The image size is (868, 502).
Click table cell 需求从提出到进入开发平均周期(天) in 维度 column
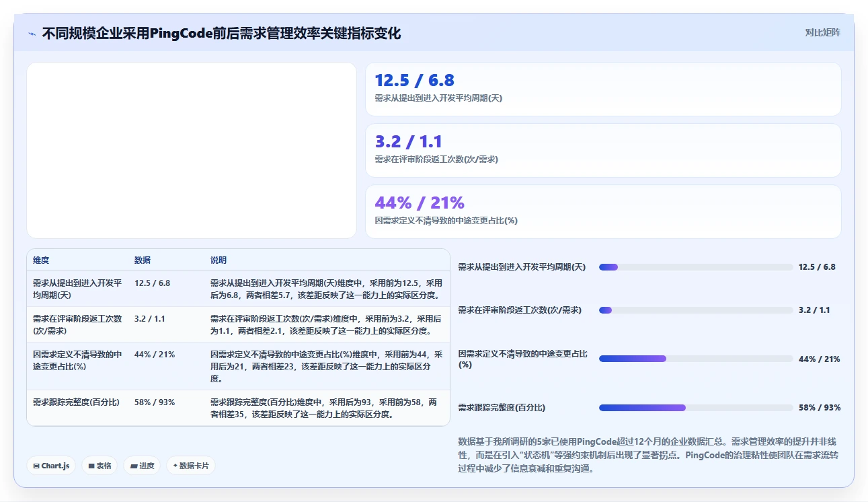tap(77, 289)
